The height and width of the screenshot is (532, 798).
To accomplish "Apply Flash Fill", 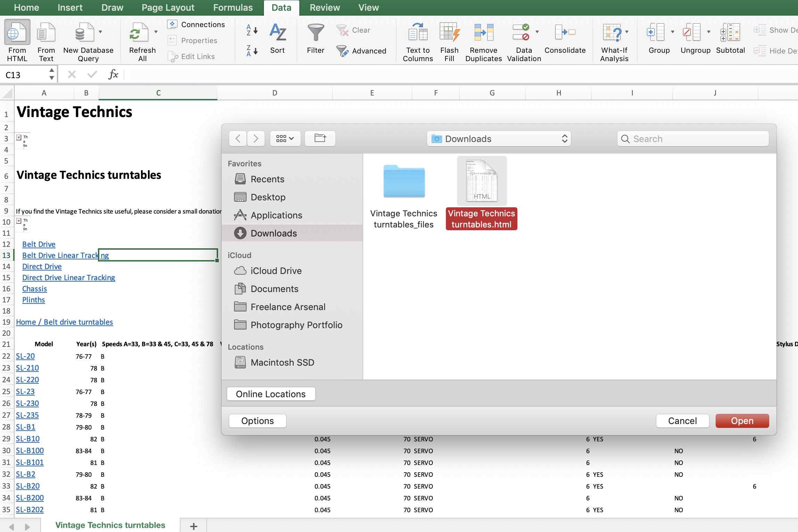I will pos(449,42).
